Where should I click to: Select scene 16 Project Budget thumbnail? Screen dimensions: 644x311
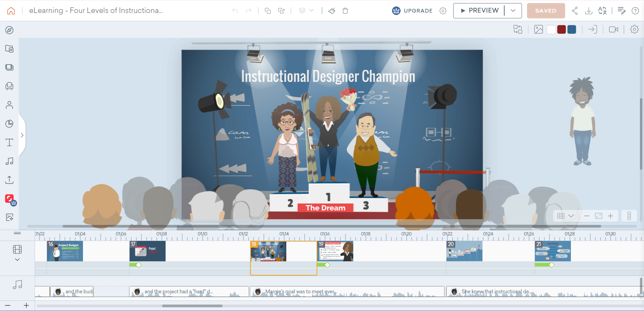pos(65,251)
